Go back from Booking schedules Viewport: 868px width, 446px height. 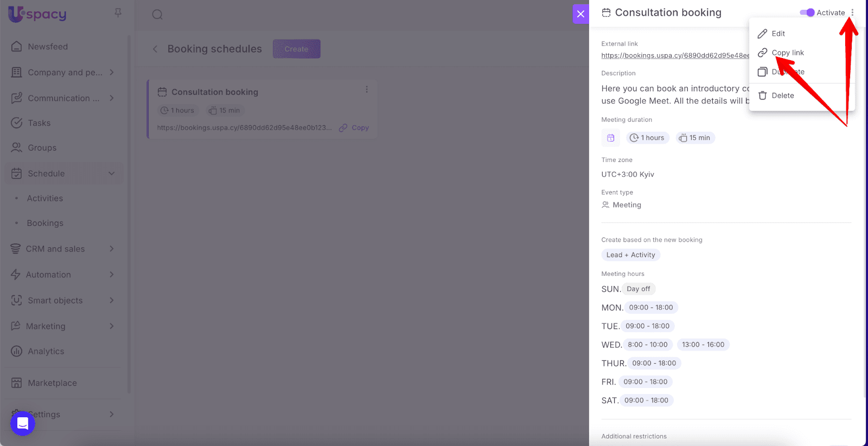click(155, 49)
